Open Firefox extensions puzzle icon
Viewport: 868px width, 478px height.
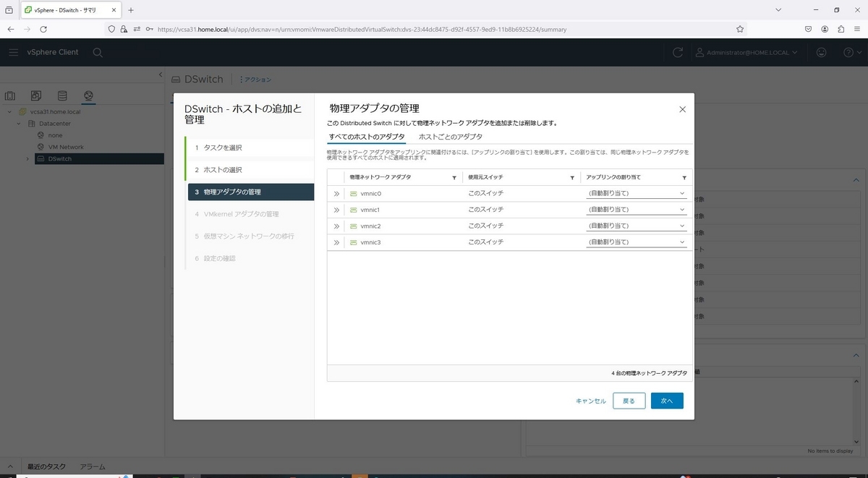(841, 29)
